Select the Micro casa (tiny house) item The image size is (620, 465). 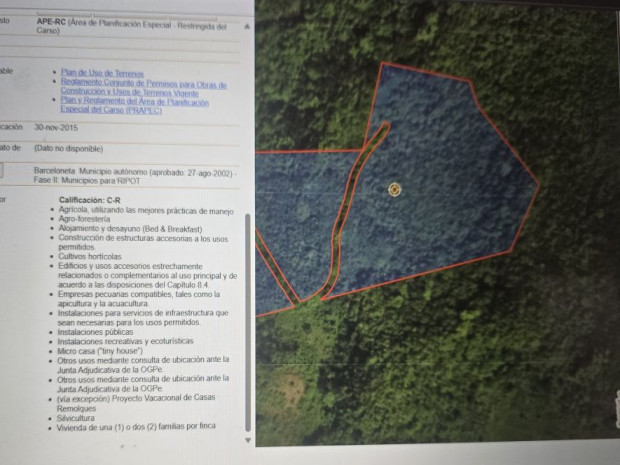(x=99, y=351)
